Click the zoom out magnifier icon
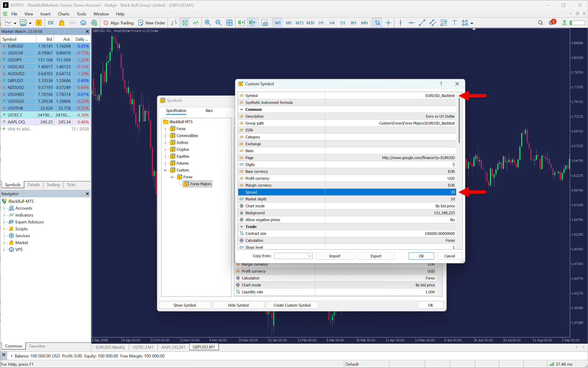588x368 pixels. 218,23
